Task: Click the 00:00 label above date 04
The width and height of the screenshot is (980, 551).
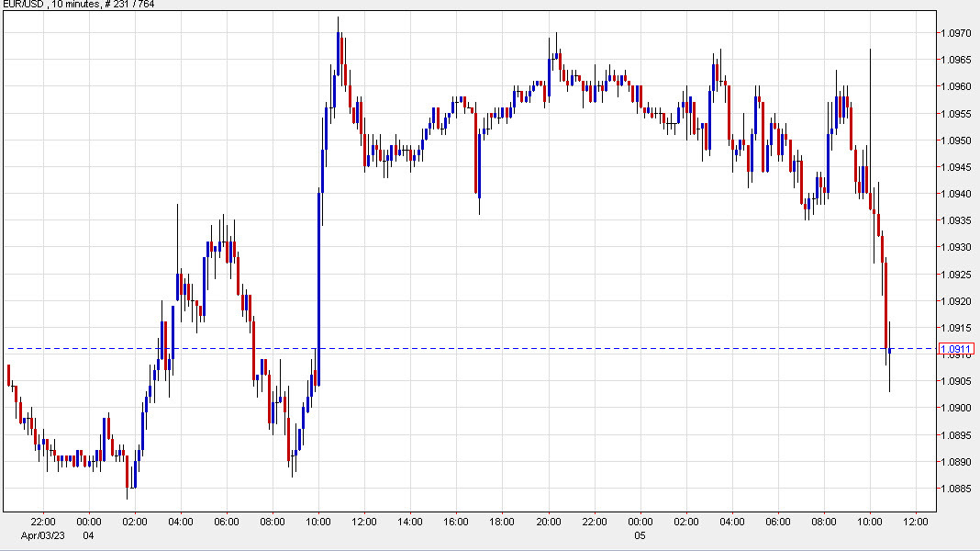Action: click(89, 522)
